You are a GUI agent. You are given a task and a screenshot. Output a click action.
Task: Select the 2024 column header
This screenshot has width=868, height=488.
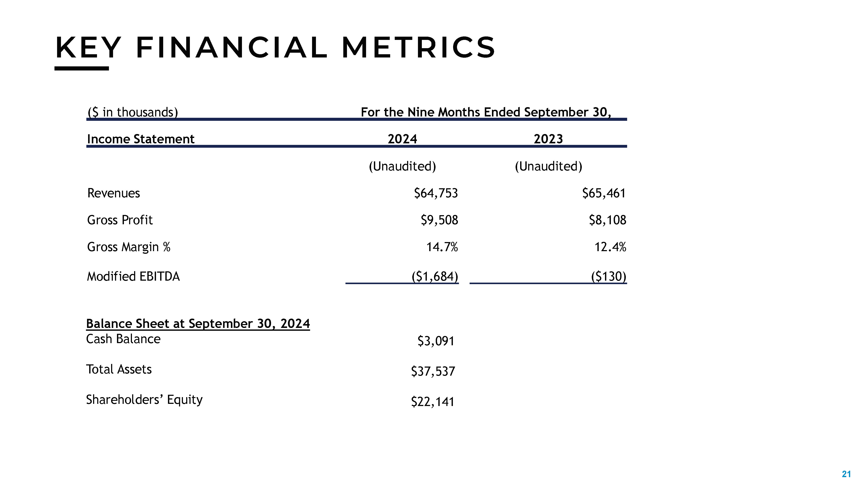(x=402, y=139)
